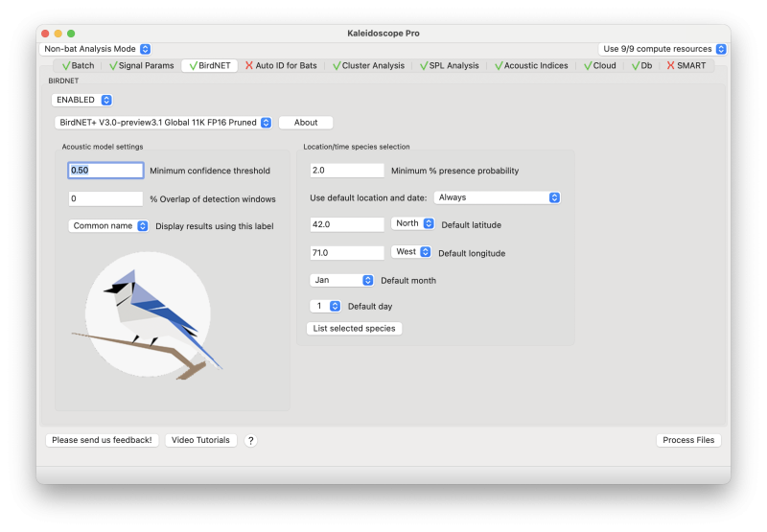Click the green full-screen window button

71,34
